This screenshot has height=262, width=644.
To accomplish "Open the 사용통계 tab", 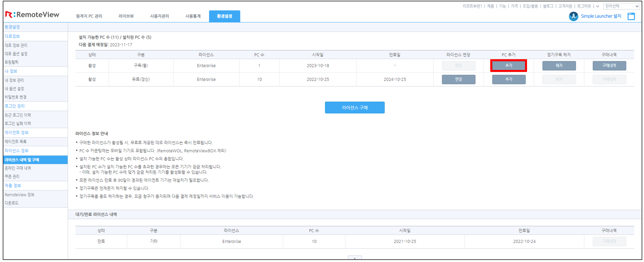I will point(193,16).
